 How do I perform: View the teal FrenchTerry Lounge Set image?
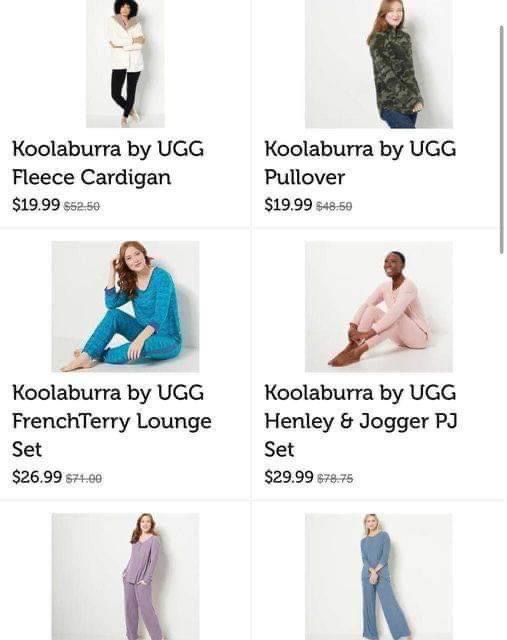125,306
